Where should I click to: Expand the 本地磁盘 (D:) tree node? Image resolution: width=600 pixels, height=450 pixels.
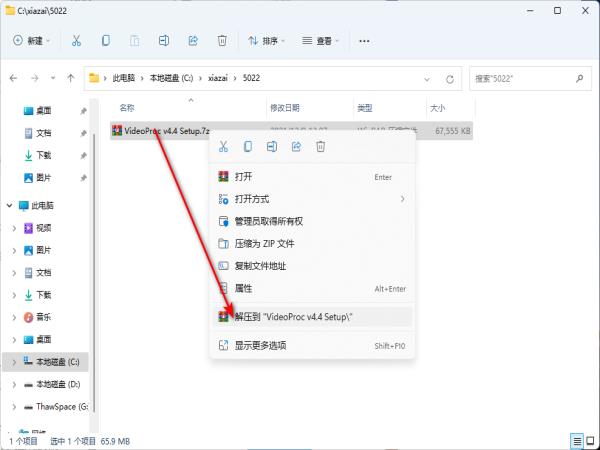coord(14,384)
